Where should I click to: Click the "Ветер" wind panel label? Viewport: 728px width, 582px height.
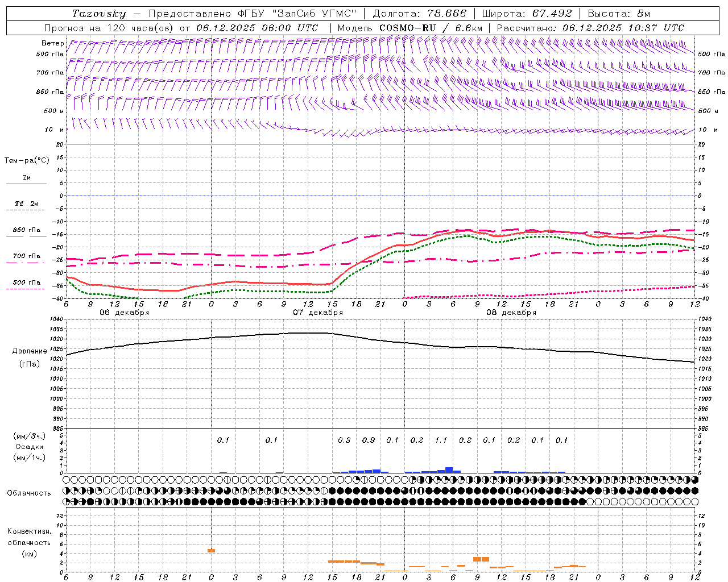pyautogui.click(x=53, y=43)
